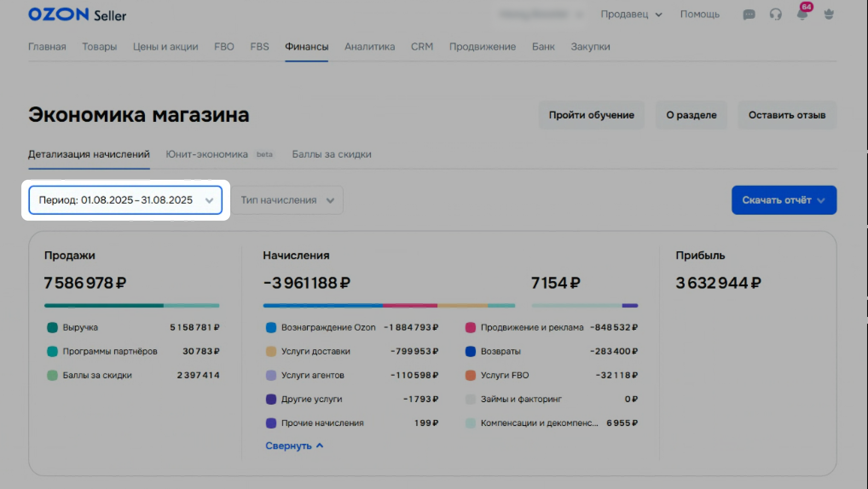The image size is (868, 489).
Task: Switch to the Баллы за скидки tab
Action: pyautogui.click(x=331, y=154)
